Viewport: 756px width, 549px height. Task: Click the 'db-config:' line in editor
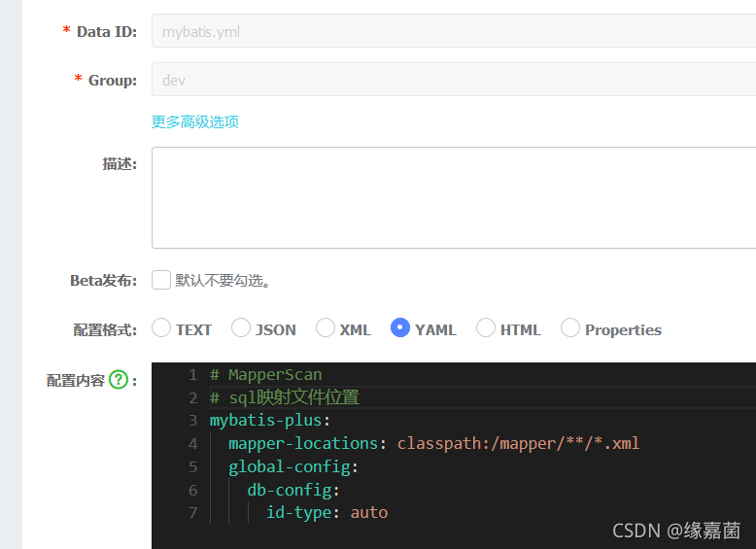pyautogui.click(x=293, y=490)
